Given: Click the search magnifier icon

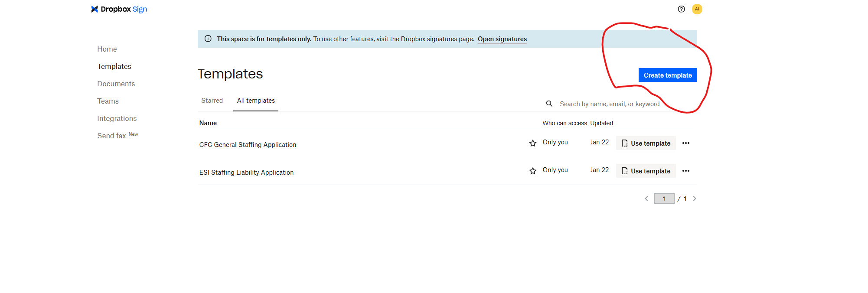Looking at the screenshot, I should click(549, 104).
